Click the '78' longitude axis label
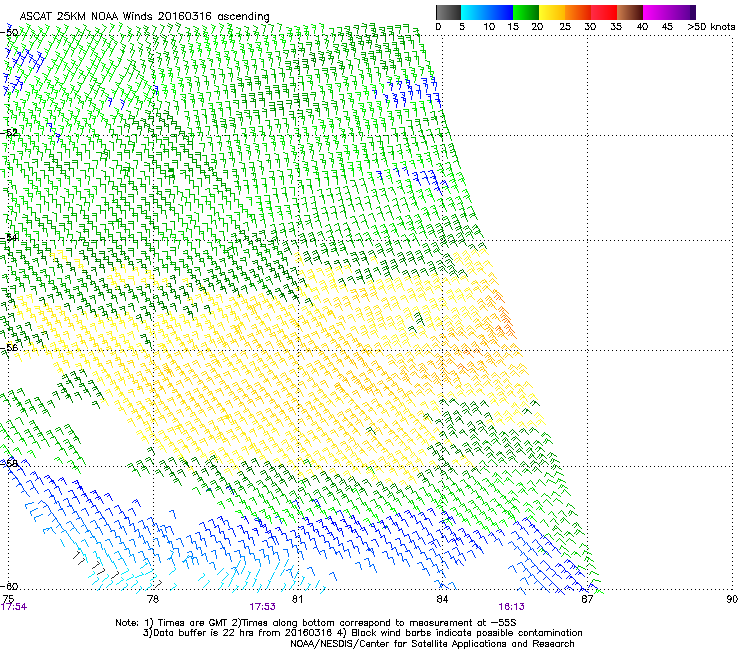Viewport: 740px width, 650px height. click(x=153, y=599)
